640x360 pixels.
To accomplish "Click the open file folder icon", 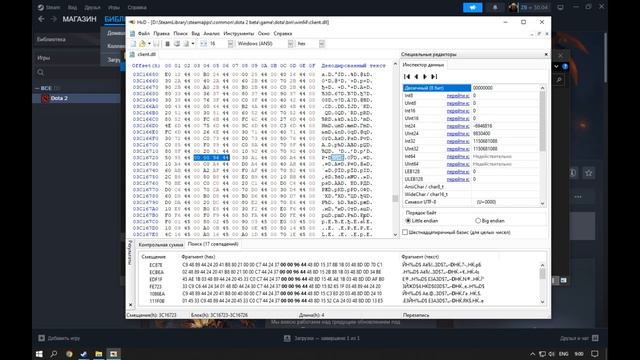I will point(142,44).
